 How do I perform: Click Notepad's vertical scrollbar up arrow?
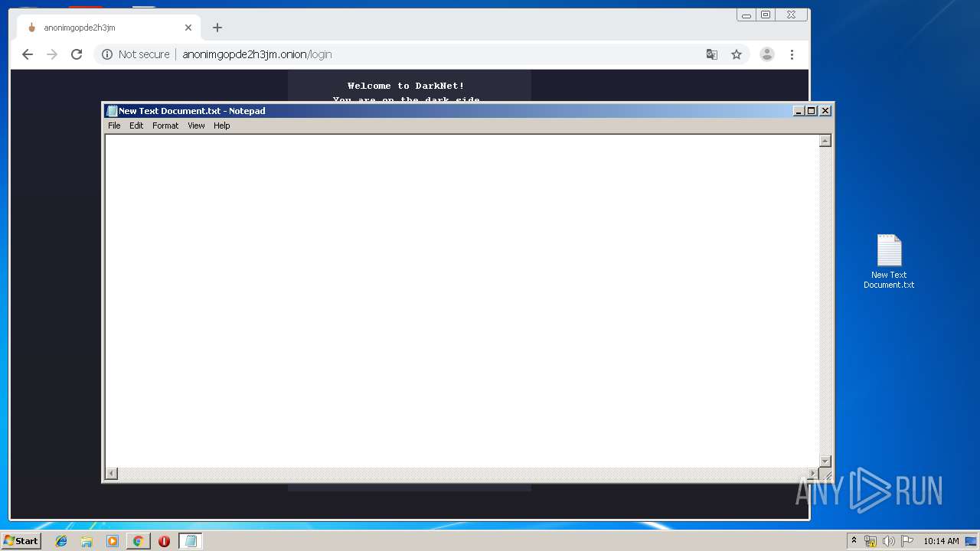tap(825, 141)
